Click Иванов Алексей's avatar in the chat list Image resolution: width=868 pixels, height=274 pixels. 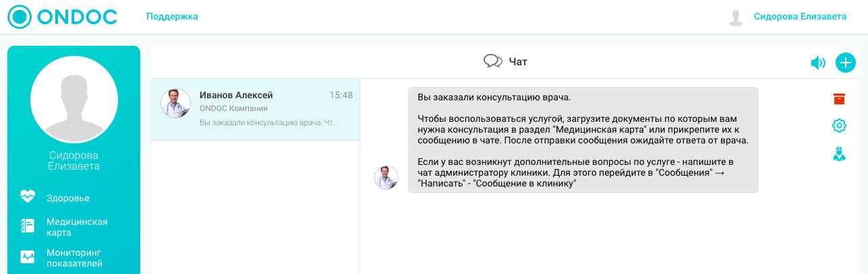point(175,103)
